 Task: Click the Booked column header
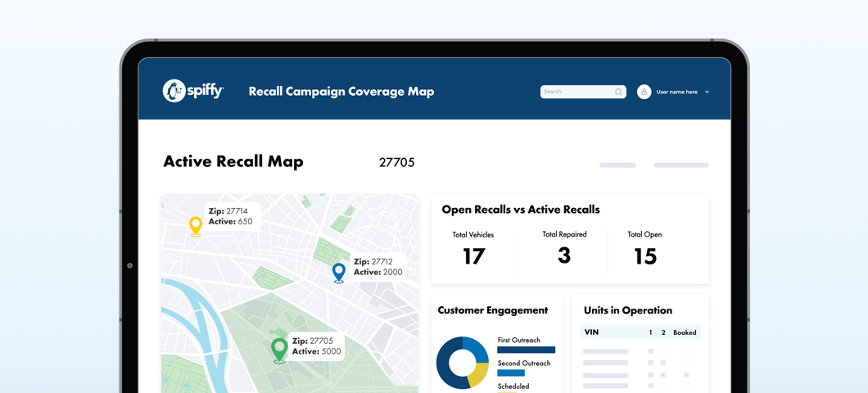click(x=685, y=332)
